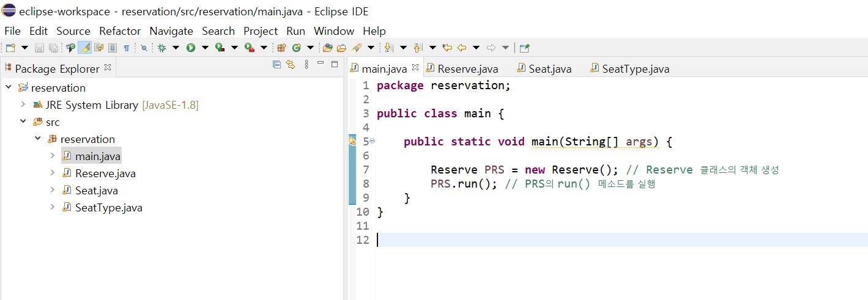Collapse the reservation package node

point(37,139)
